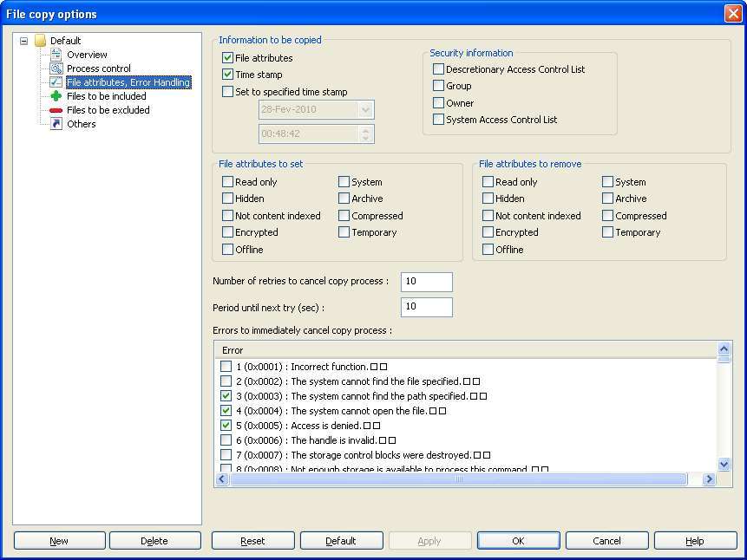Click the Number of retries input field
Screen dimensions: 747x560
tap(427, 282)
